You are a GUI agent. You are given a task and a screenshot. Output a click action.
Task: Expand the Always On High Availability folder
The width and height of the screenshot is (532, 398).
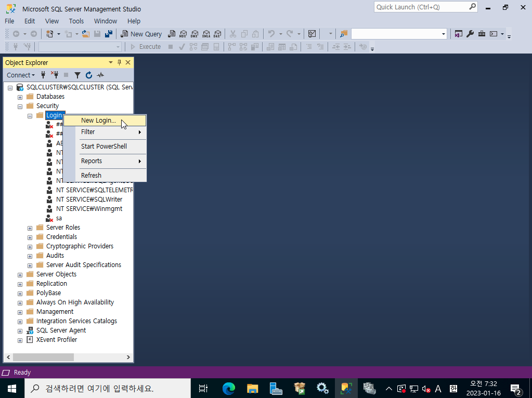20,303
